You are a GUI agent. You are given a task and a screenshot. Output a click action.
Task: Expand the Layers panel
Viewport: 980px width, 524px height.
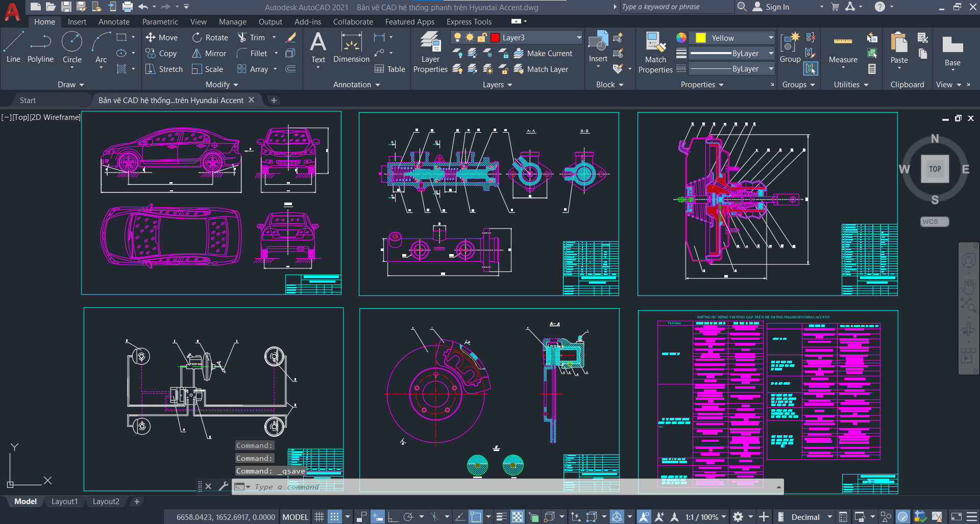497,85
